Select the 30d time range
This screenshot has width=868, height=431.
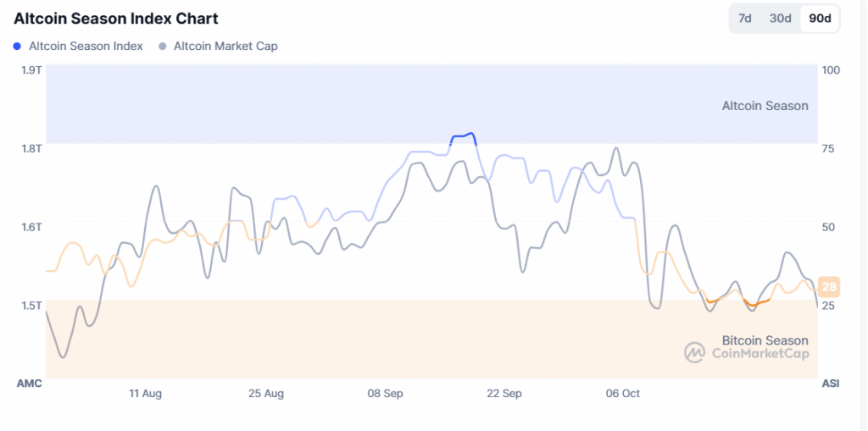780,19
